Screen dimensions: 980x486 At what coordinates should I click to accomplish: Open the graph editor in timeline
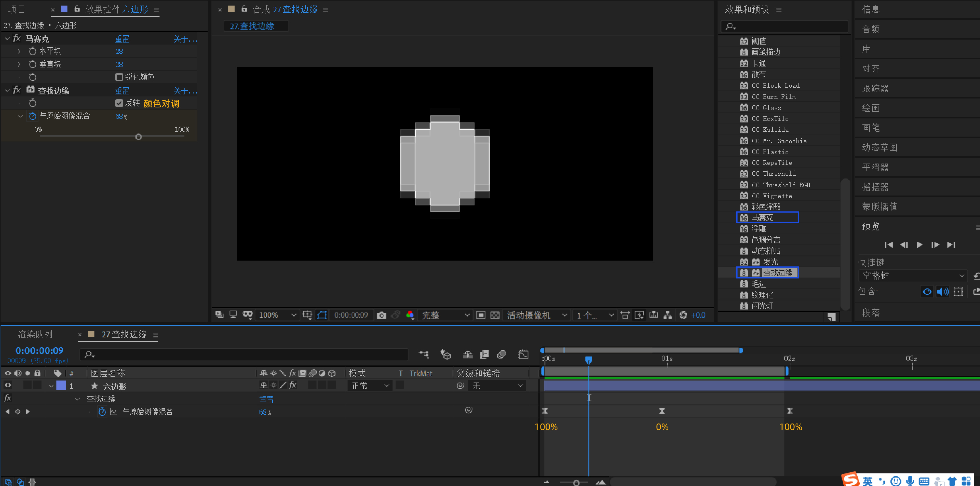(523, 354)
